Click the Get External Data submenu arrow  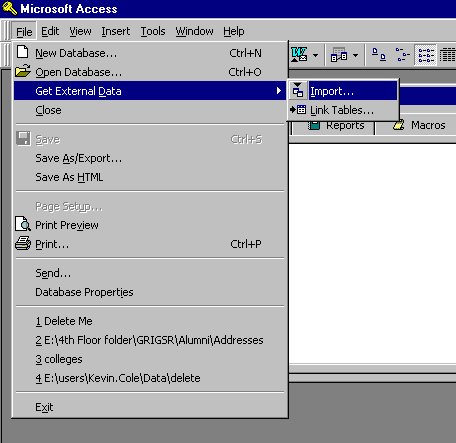[x=279, y=90]
